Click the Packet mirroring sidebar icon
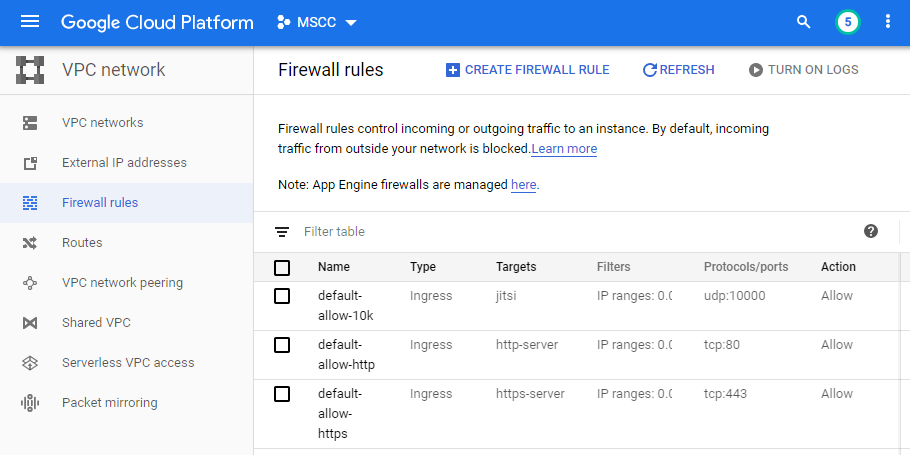Screen dimensions: 910x455 click(30, 403)
